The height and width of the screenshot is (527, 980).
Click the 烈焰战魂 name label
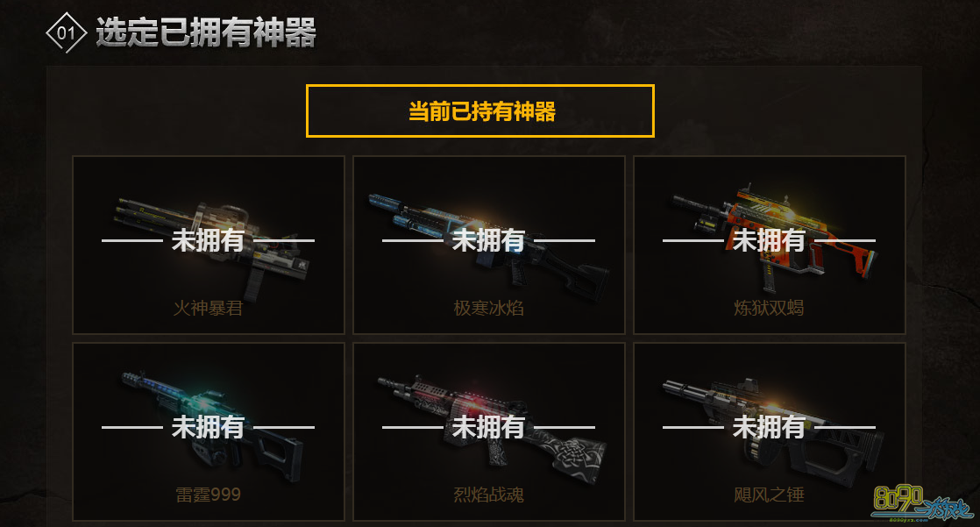(x=489, y=495)
